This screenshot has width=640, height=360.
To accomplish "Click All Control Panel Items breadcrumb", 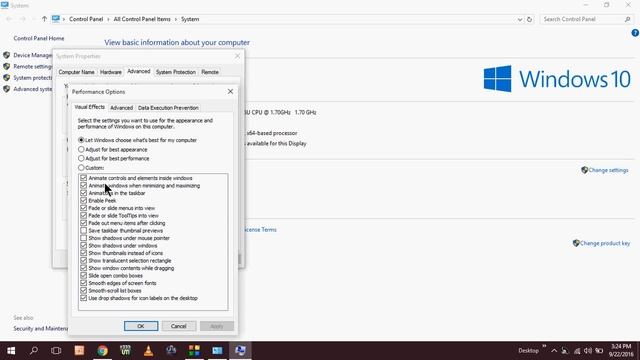I will point(142,19).
